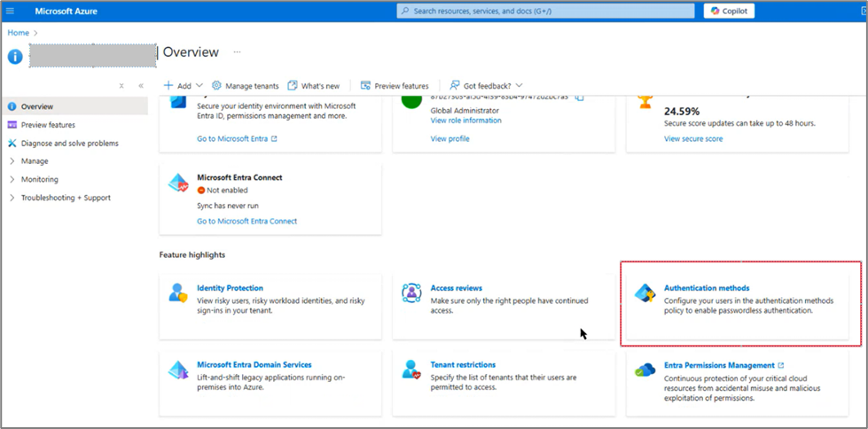
Task: Expand Troubleshooting + Support in sidebar
Action: [x=66, y=198]
